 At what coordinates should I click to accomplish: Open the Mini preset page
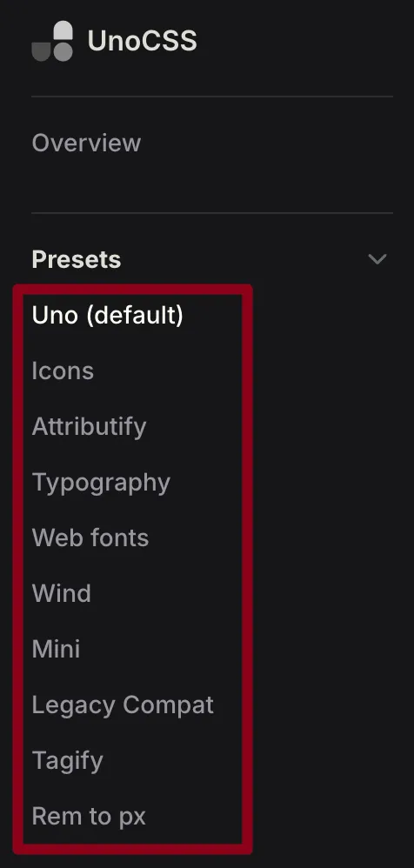(x=56, y=649)
